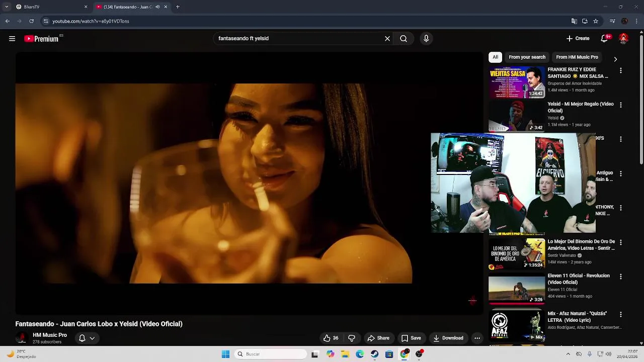Start voice search with the microphone

pyautogui.click(x=426, y=38)
